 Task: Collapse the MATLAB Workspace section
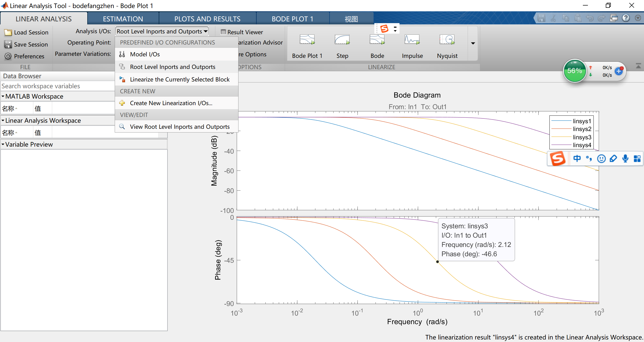(x=3, y=96)
